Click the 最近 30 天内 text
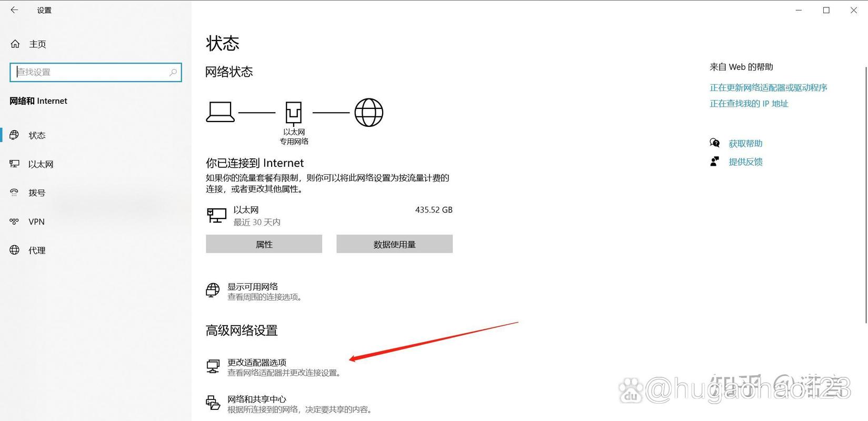This screenshot has height=421, width=868. point(257,223)
